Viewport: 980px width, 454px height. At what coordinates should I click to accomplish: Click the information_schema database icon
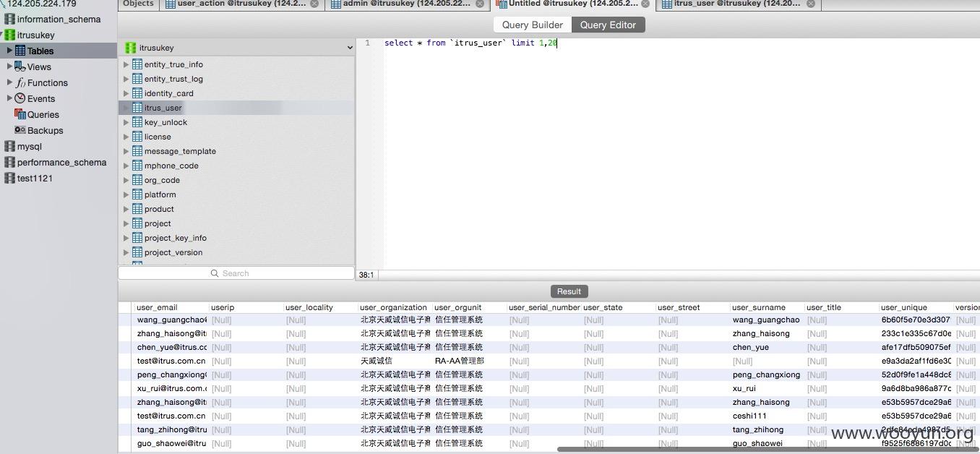pos(9,20)
